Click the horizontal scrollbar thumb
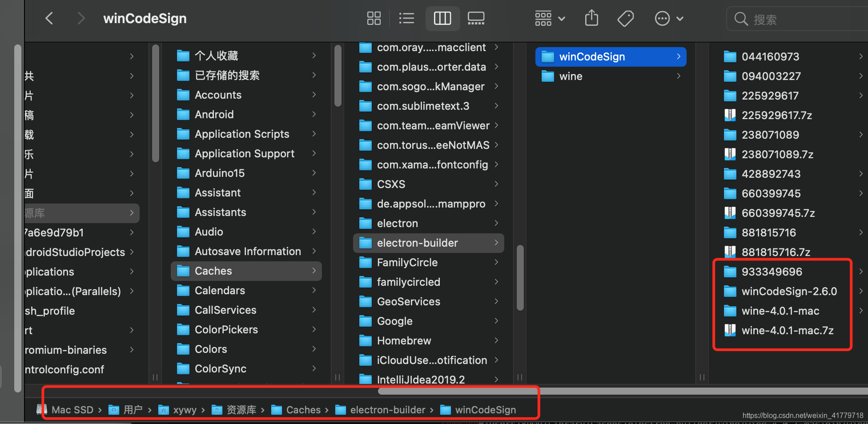The image size is (868, 424). pos(623,391)
